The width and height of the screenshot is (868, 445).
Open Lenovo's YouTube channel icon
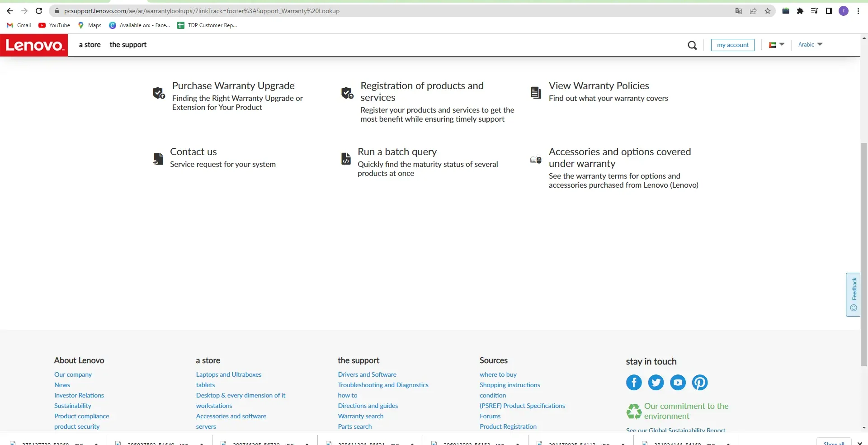click(678, 383)
